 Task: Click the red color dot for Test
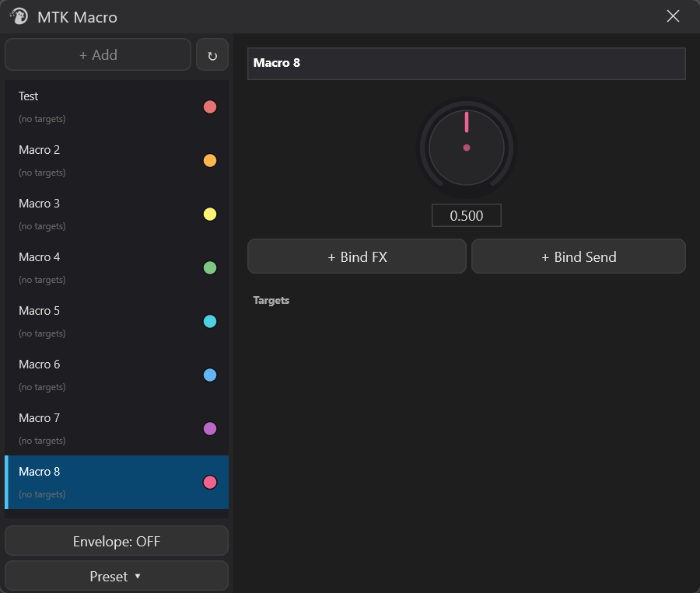click(210, 107)
